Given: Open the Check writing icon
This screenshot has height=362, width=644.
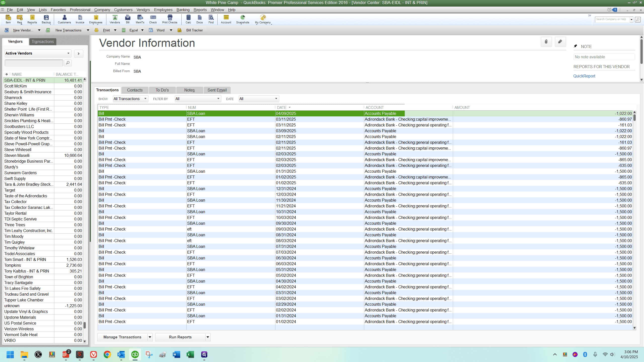Looking at the screenshot, I should pyautogui.click(x=153, y=19).
